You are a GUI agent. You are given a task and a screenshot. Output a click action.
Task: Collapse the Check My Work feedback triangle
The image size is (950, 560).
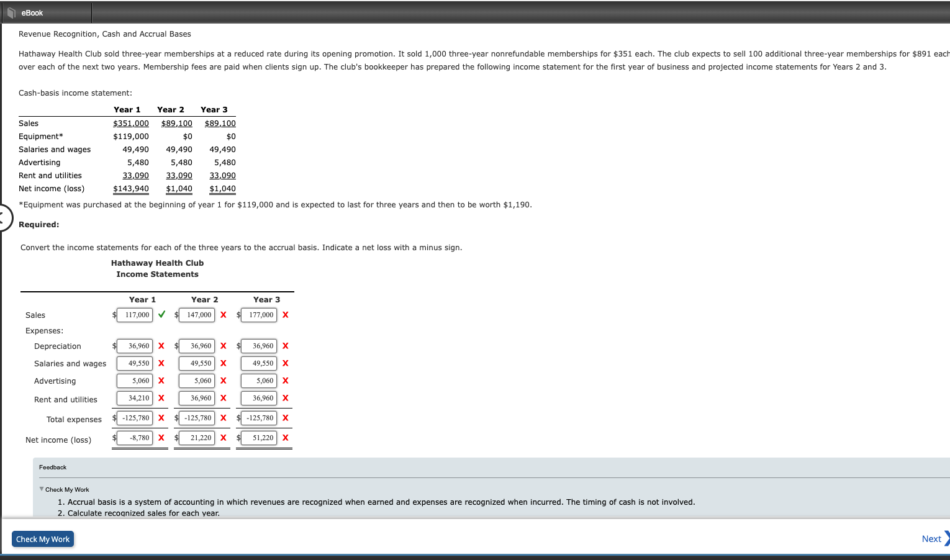coord(42,489)
